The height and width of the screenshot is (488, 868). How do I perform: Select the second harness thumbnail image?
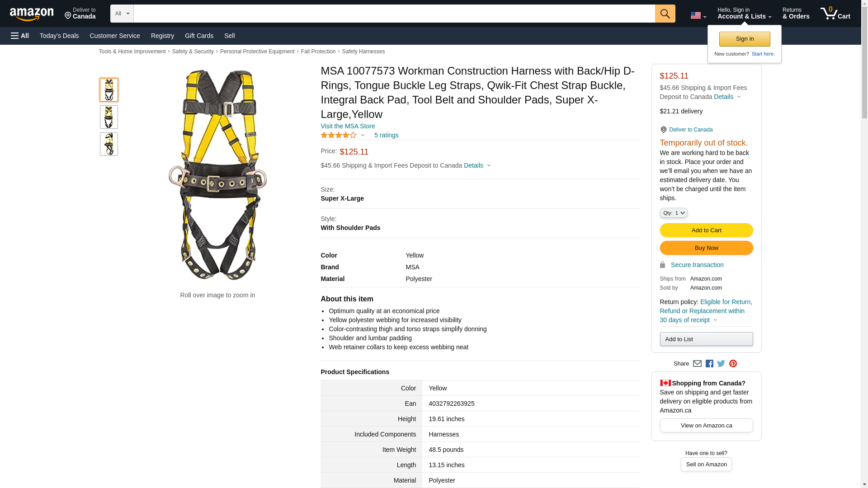point(109,117)
